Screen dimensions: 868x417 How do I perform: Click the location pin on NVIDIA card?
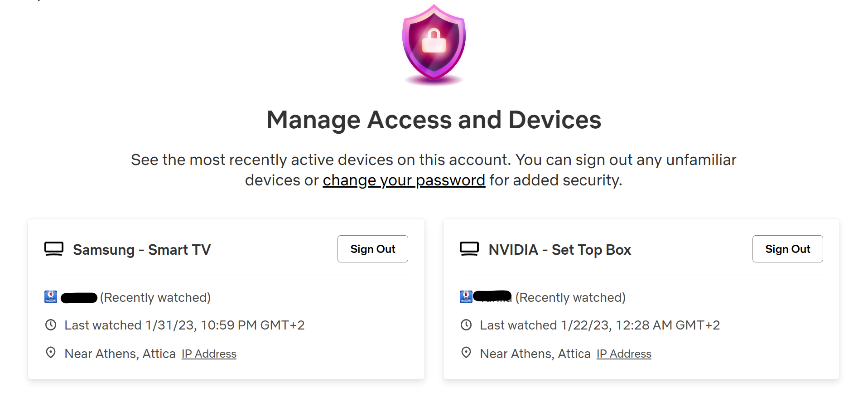click(466, 353)
